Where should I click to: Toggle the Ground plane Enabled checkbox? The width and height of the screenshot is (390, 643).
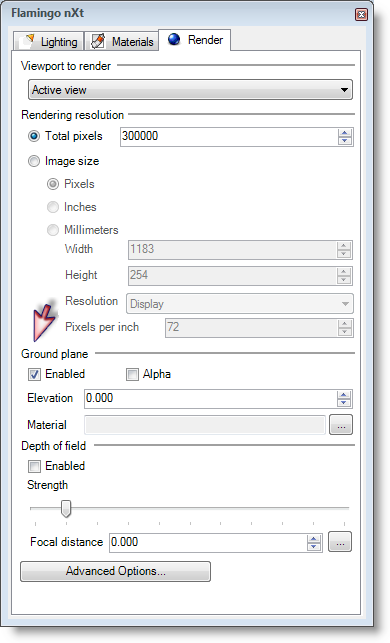click(34, 374)
